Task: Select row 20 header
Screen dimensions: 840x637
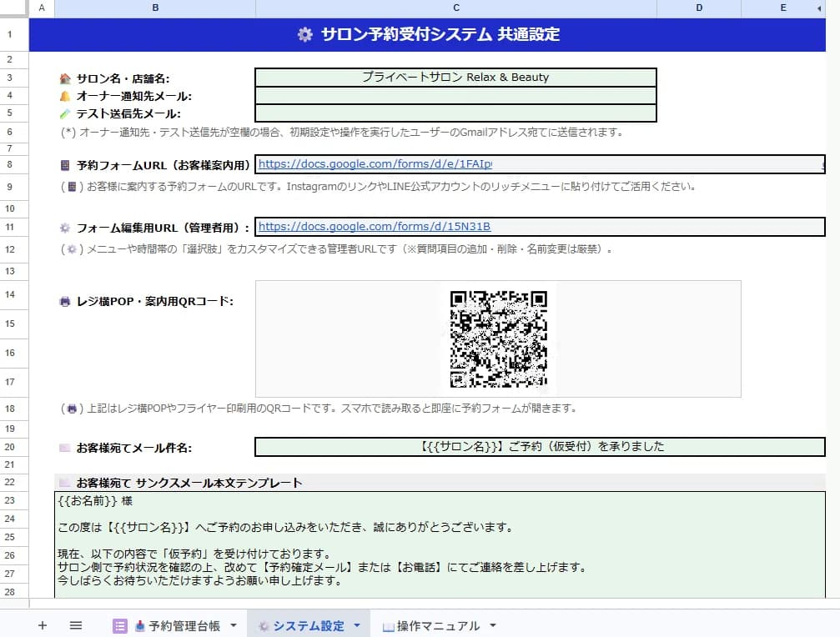Action: pyautogui.click(x=10, y=447)
